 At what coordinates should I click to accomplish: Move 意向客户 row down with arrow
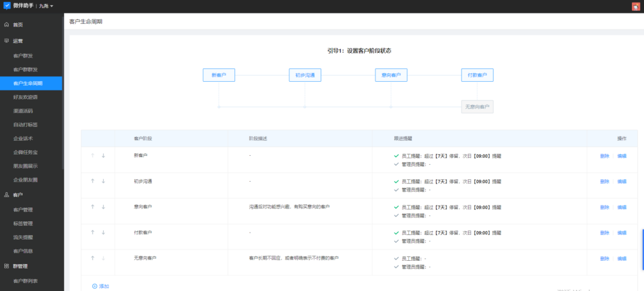click(x=104, y=207)
